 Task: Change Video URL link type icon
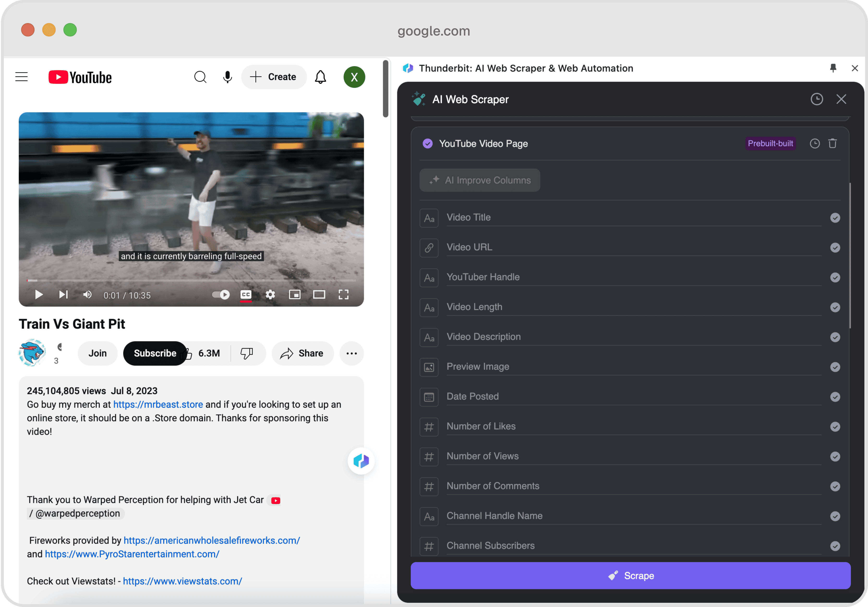tap(429, 248)
